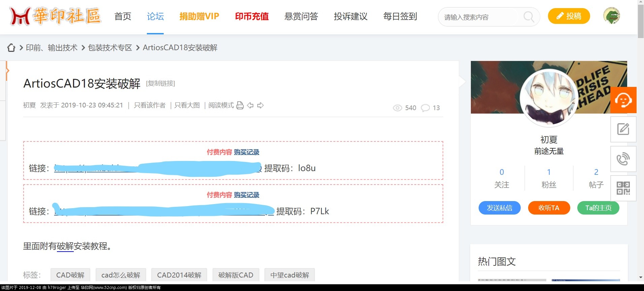Image resolution: width=644 pixels, height=291 pixels.
Task: Click author name 初夏 in post info
Action: 29,105
